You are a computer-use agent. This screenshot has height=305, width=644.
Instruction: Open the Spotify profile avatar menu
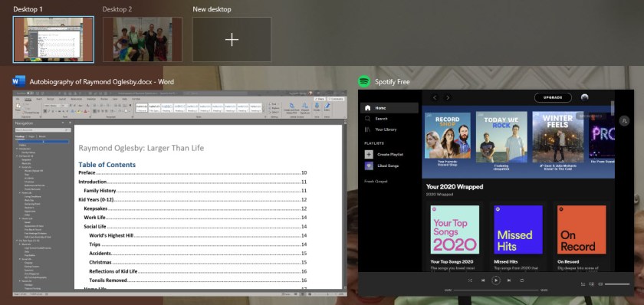pyautogui.click(x=584, y=97)
